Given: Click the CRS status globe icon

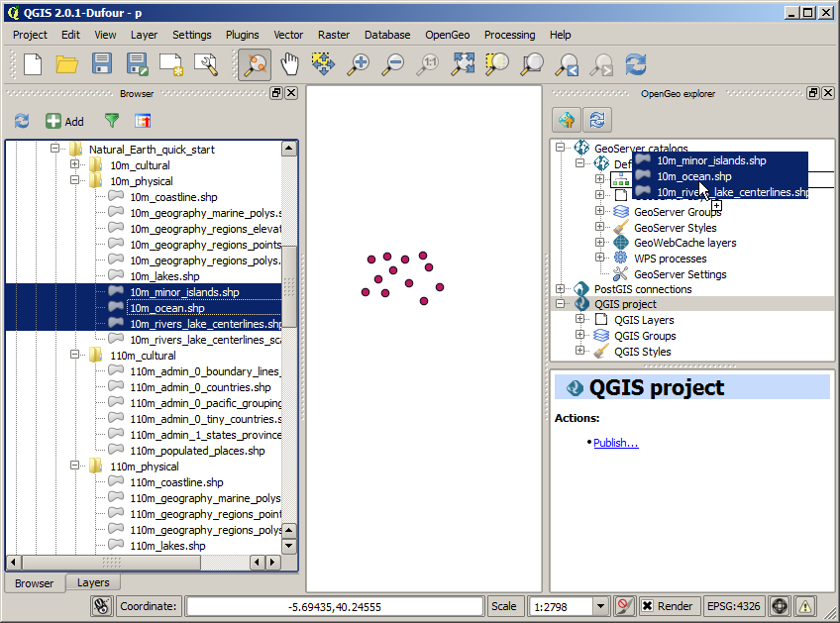Looking at the screenshot, I should [x=780, y=606].
